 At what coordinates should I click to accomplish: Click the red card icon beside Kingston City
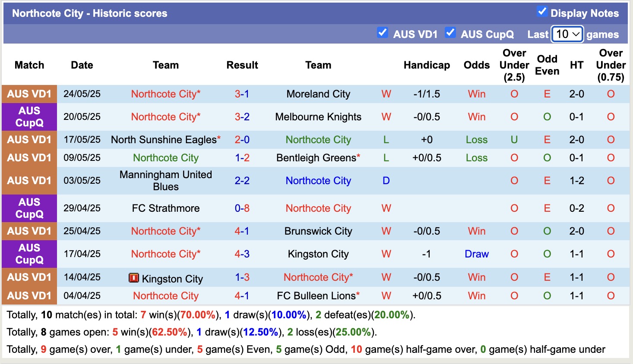tap(134, 278)
